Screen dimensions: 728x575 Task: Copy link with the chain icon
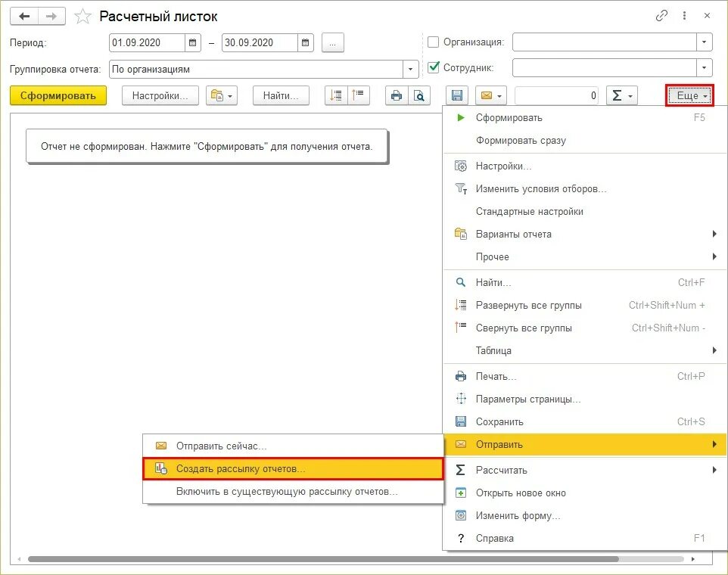pos(661,16)
